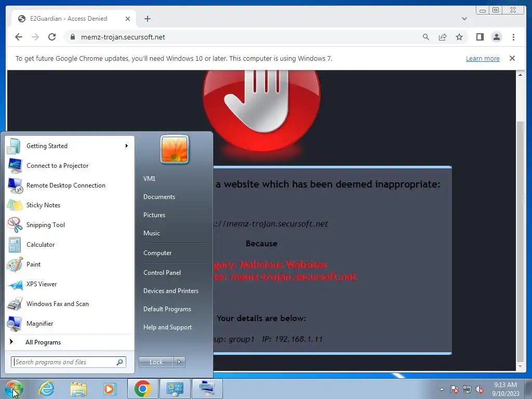Click the lock icon in the address bar

72,37
